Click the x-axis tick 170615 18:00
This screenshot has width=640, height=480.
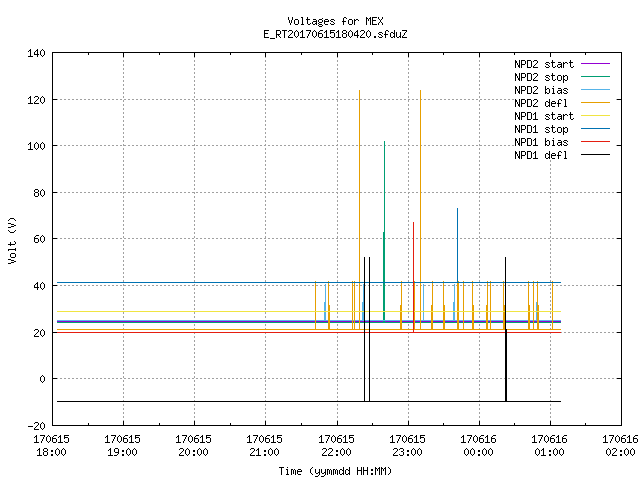point(51,446)
